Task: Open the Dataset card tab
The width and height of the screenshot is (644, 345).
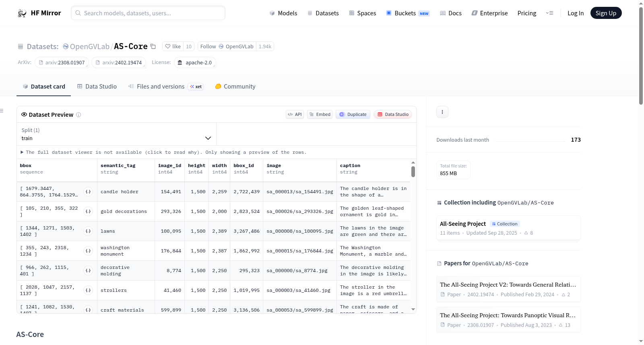Action: pos(43,87)
